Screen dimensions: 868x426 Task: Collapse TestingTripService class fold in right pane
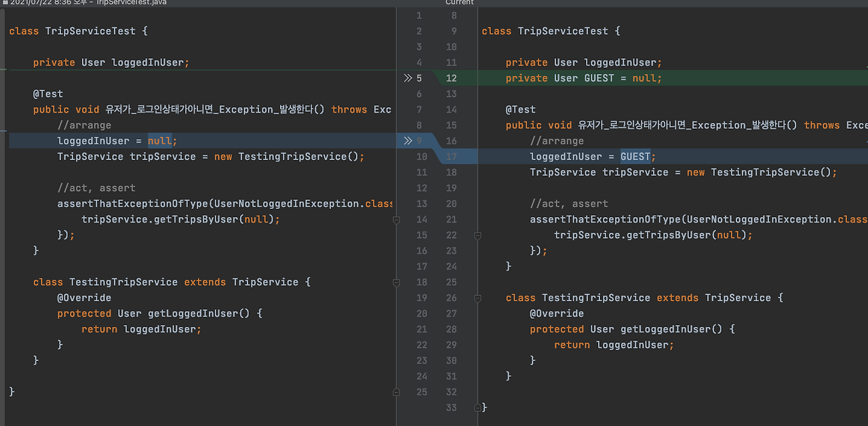click(x=477, y=298)
